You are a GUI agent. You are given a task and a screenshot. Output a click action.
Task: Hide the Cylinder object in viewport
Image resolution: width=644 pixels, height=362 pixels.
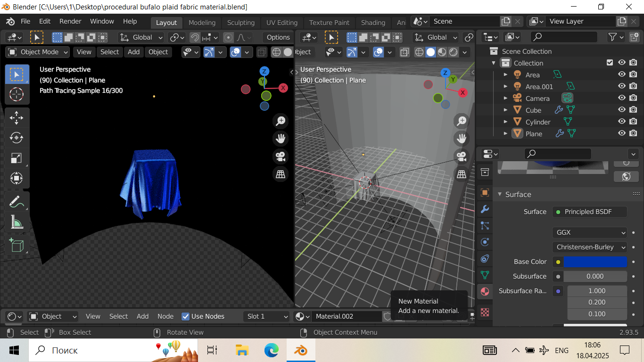pyautogui.click(x=622, y=122)
